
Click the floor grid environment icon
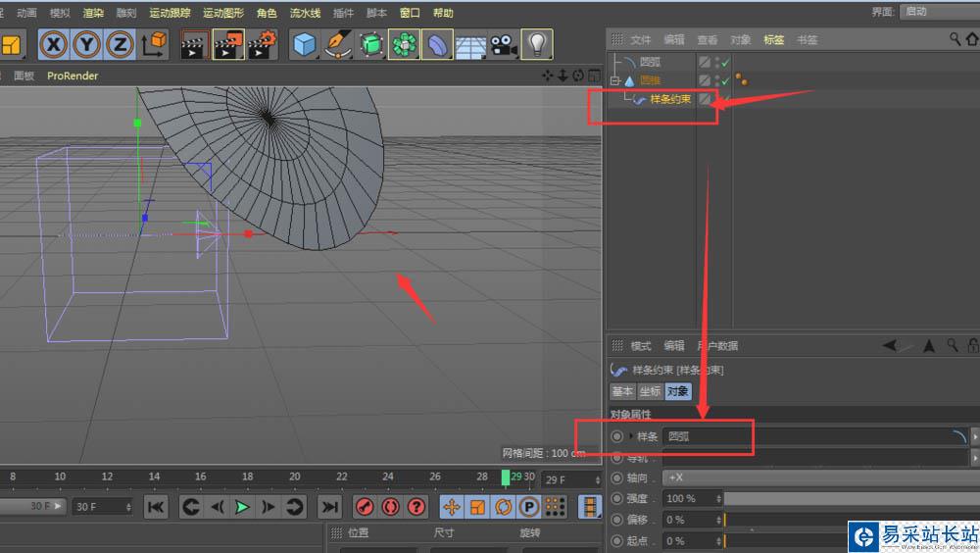[x=470, y=44]
